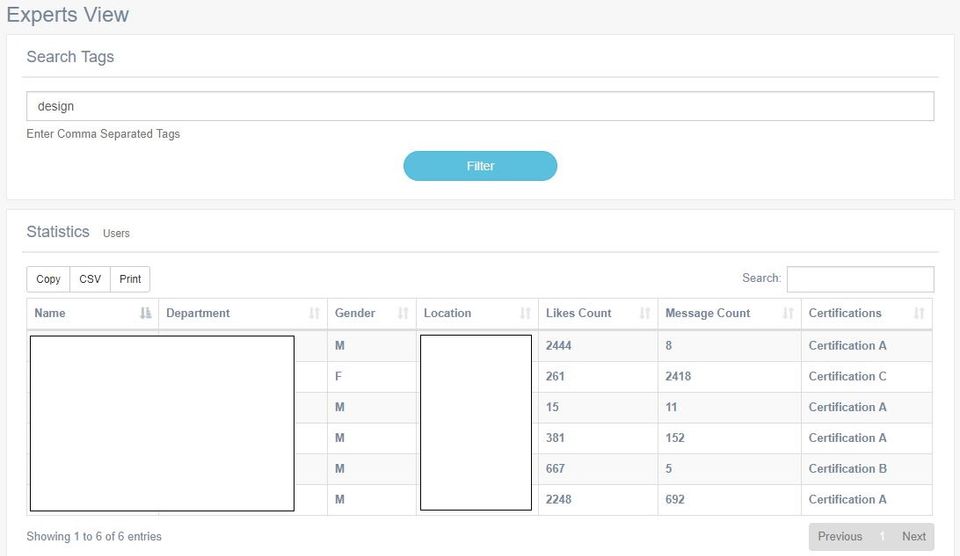
Task: Select the likes value 261
Action: click(x=555, y=376)
